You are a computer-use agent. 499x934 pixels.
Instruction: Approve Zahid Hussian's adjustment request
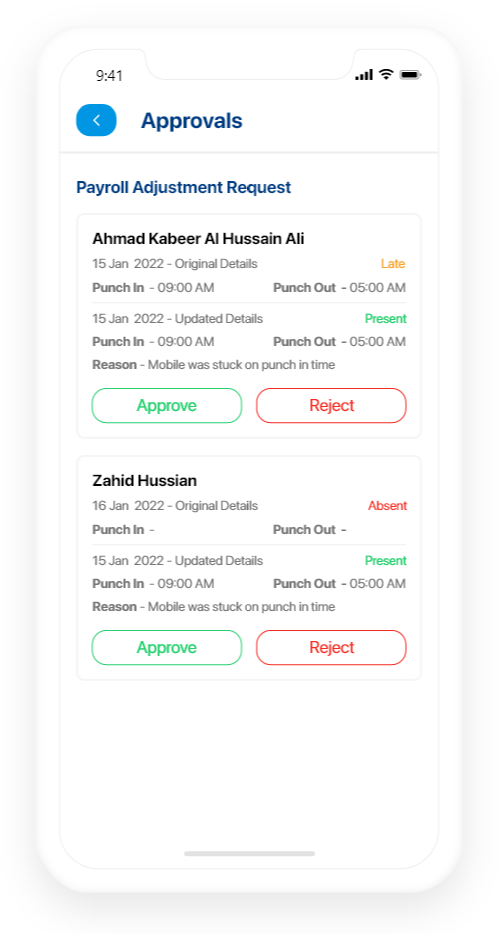click(167, 647)
